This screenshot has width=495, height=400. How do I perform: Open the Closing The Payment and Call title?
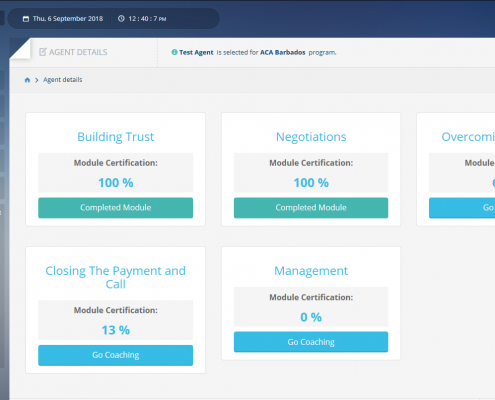(115, 278)
